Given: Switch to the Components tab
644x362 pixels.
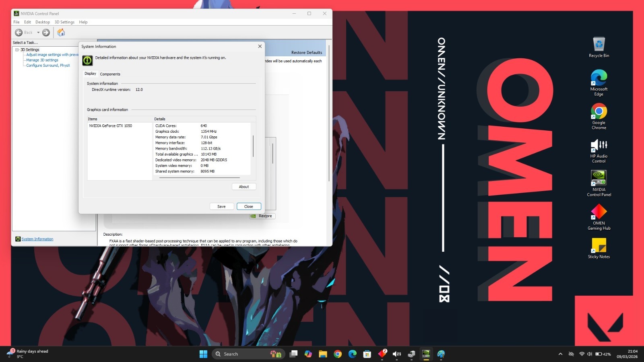Looking at the screenshot, I should coord(110,74).
